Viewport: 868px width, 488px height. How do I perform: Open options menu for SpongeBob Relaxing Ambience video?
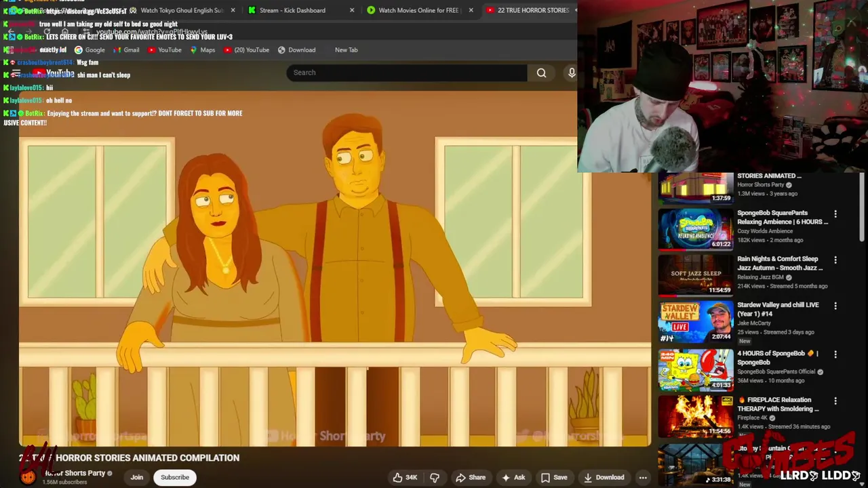[x=835, y=214]
